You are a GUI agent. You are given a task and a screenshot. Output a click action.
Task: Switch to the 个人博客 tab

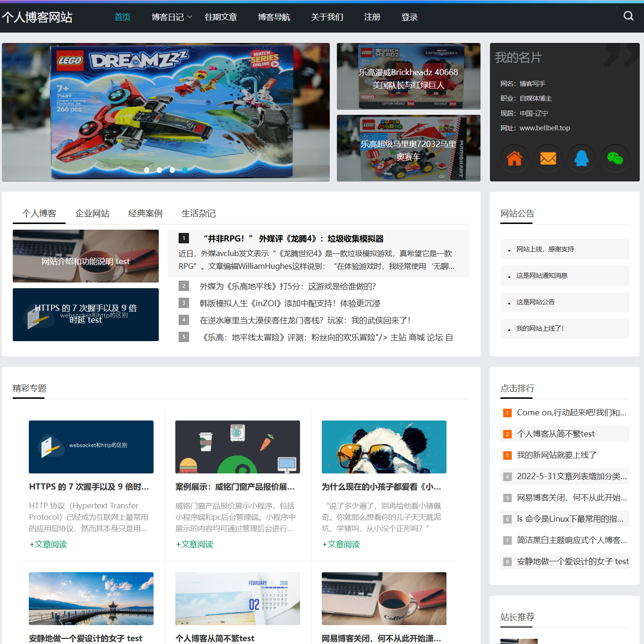[39, 214]
